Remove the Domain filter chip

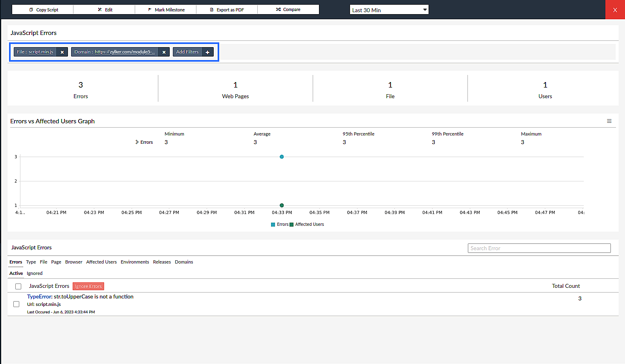coord(164,52)
